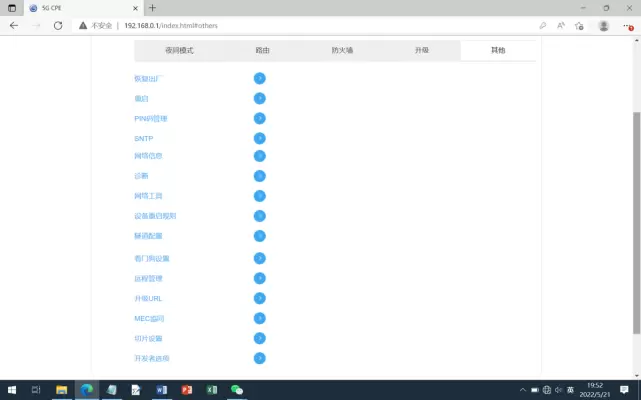Image resolution: width=641 pixels, height=400 pixels.
Task: Open the PIN码管理 link
Action: (150, 118)
